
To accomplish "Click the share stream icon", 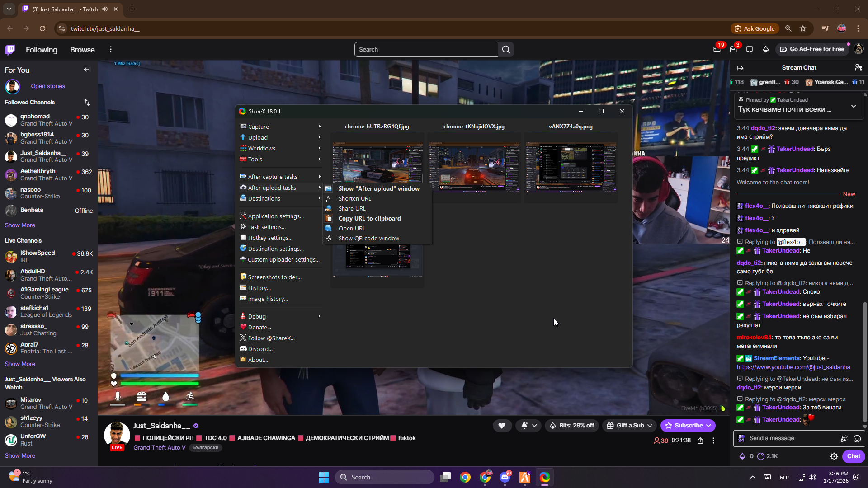I will [700, 441].
